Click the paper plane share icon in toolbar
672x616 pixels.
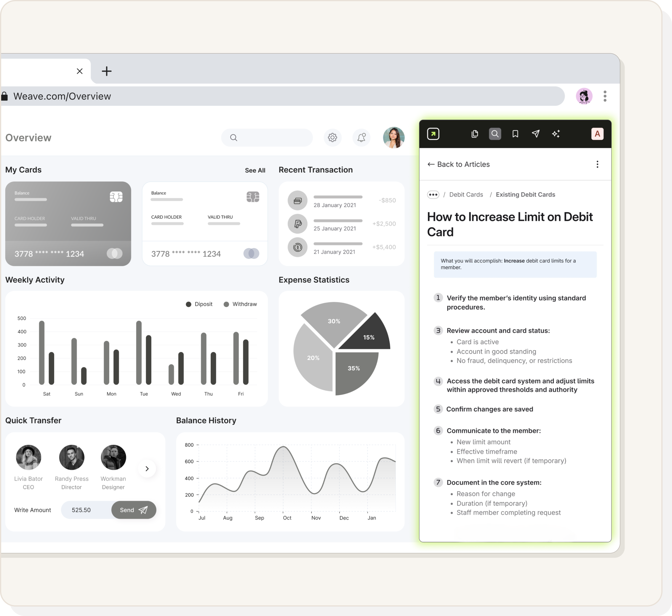tap(536, 134)
